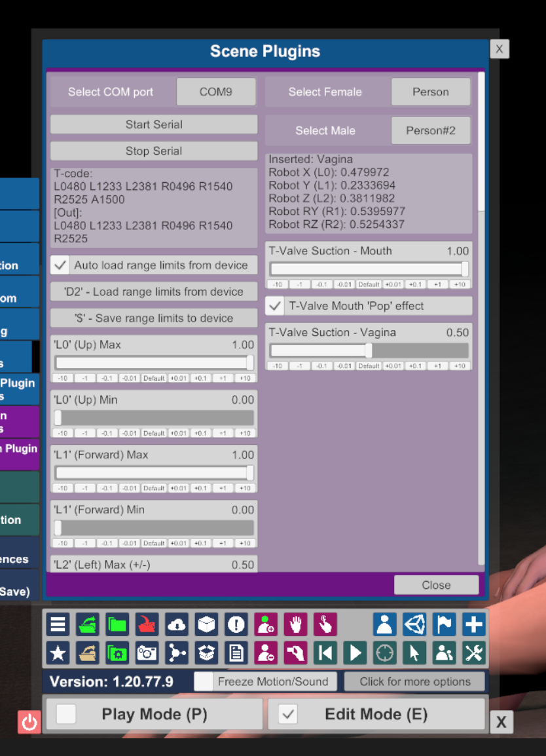
Task: Click the document page icon
Action: click(x=236, y=653)
